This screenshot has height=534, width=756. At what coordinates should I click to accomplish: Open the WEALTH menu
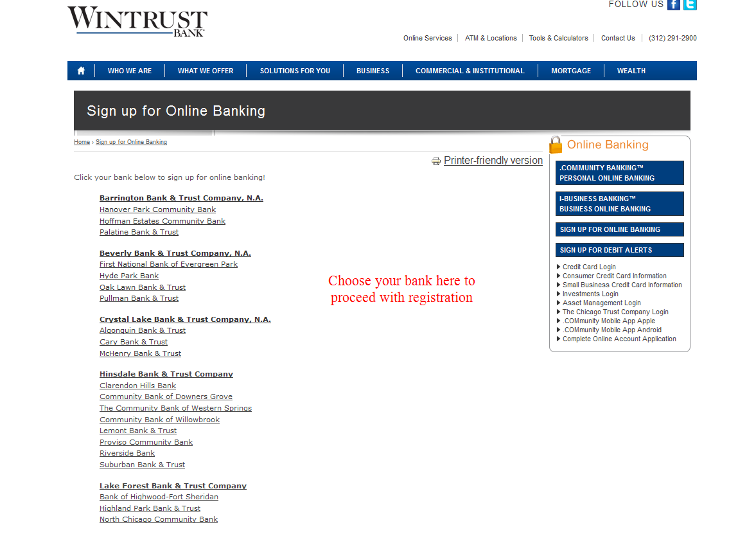point(631,71)
